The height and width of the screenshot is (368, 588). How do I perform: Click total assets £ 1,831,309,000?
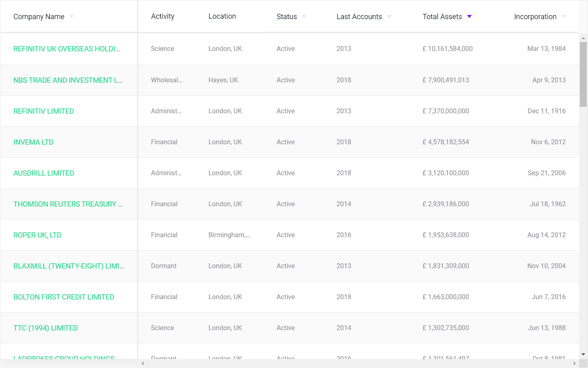446,266
